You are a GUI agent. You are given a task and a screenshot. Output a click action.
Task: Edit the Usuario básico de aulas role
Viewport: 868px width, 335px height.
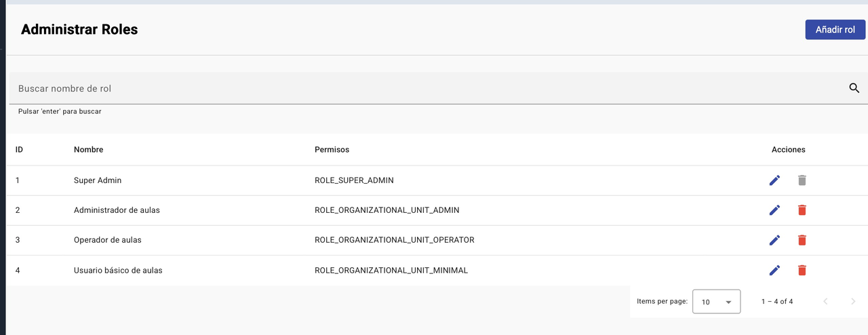(x=774, y=270)
